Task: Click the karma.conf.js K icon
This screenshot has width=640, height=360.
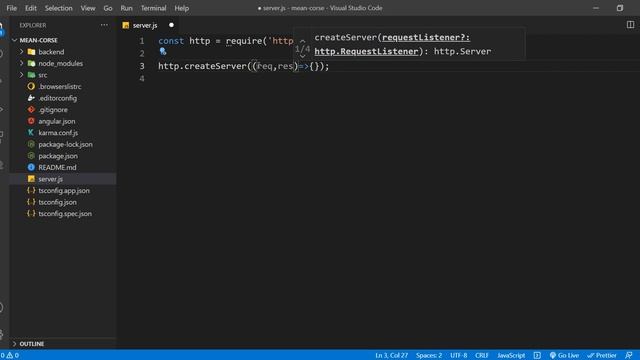Action: 31,133
